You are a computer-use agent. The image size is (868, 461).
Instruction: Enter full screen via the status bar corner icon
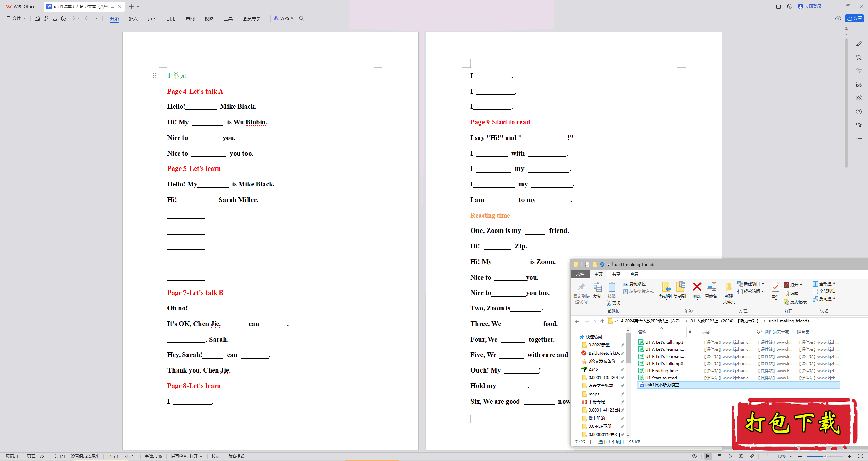coord(860,456)
